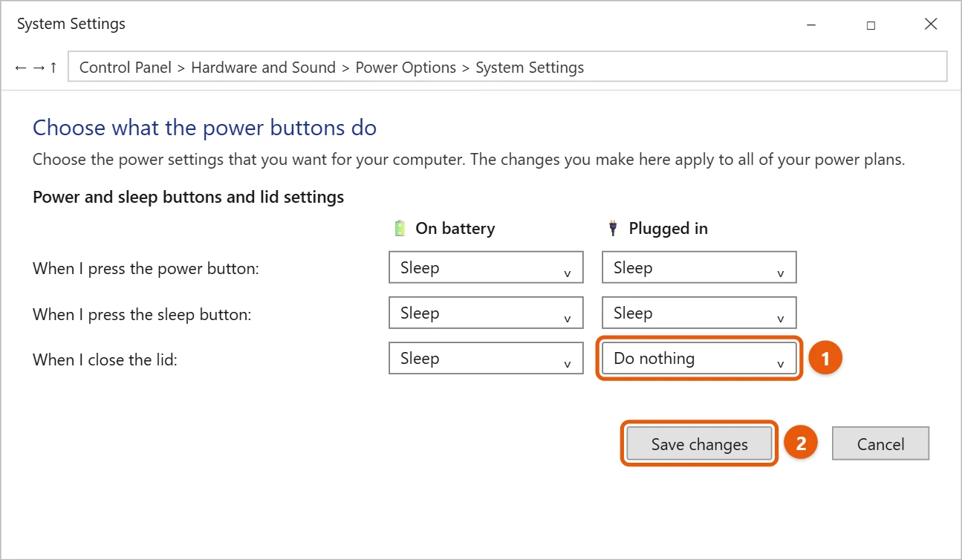Viewport: 962px width, 560px height.
Task: Click the plug icon beside Plugged in
Action: coord(613,228)
